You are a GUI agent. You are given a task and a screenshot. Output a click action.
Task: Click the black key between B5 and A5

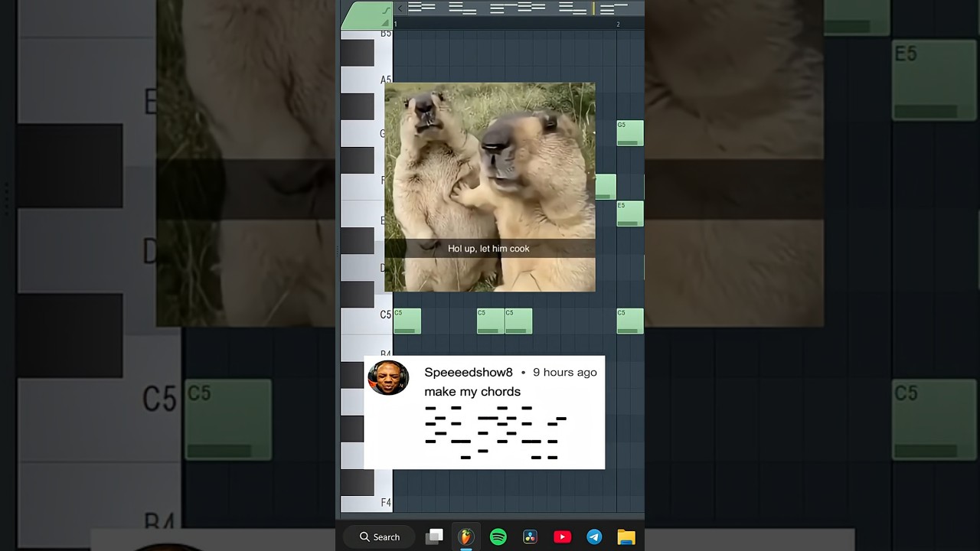tap(358, 53)
